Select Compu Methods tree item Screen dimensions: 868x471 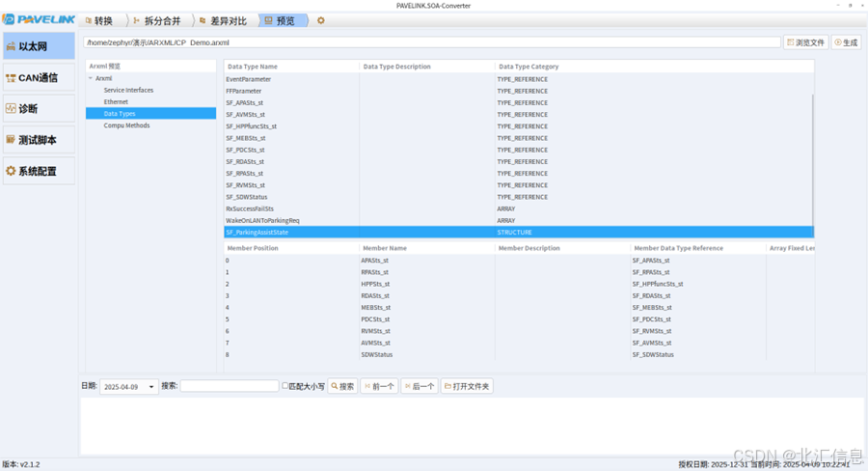point(126,125)
